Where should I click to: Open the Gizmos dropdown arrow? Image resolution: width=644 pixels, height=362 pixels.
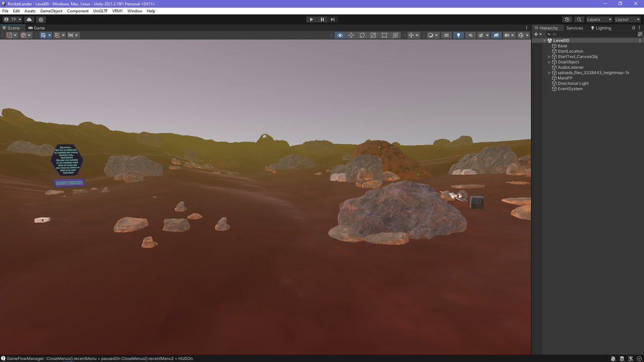pos(528,35)
